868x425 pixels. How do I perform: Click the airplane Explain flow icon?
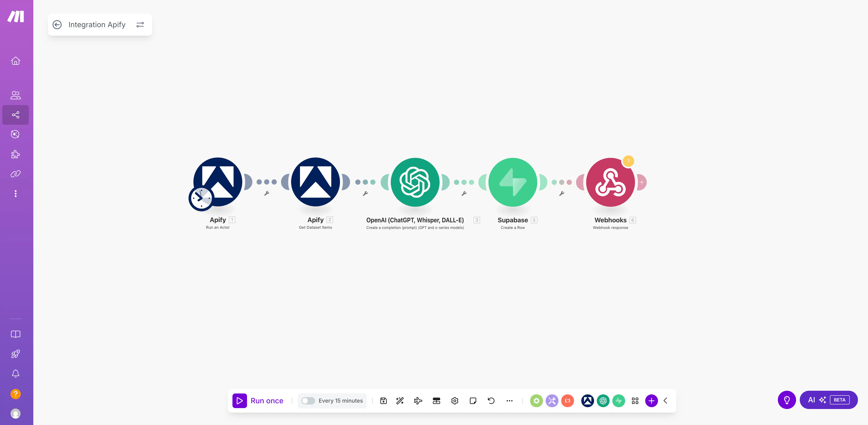418,401
